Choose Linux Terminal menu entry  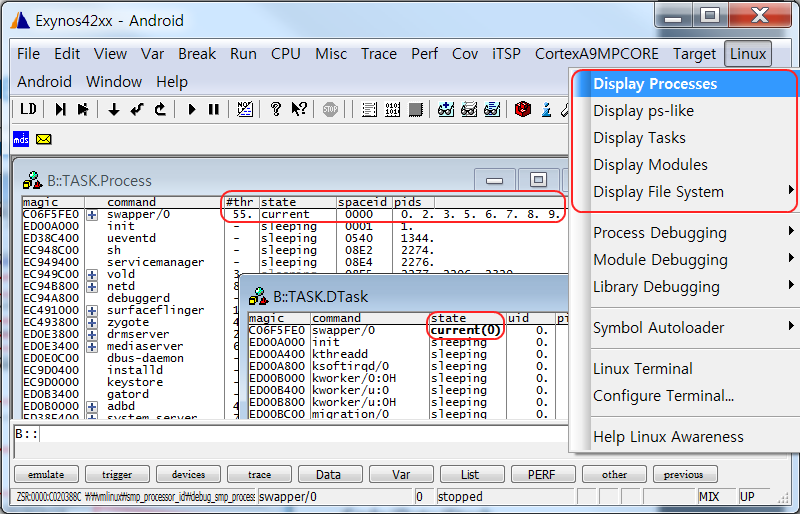click(642, 369)
